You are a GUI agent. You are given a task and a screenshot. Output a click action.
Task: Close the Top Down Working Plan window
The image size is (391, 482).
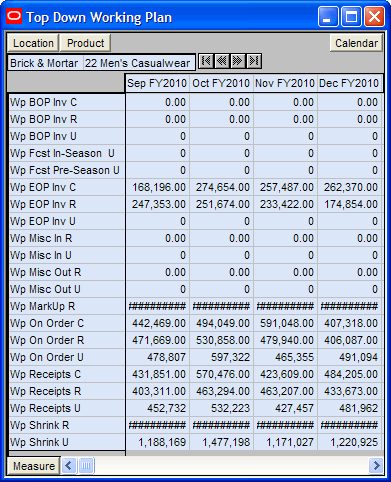pos(374,16)
